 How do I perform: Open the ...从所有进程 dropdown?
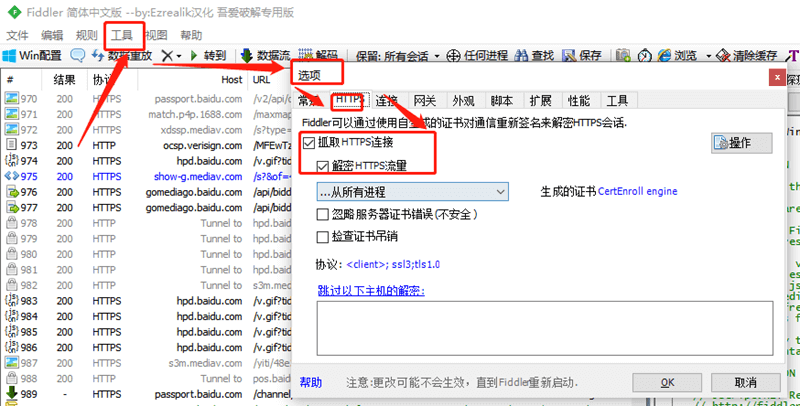(413, 192)
